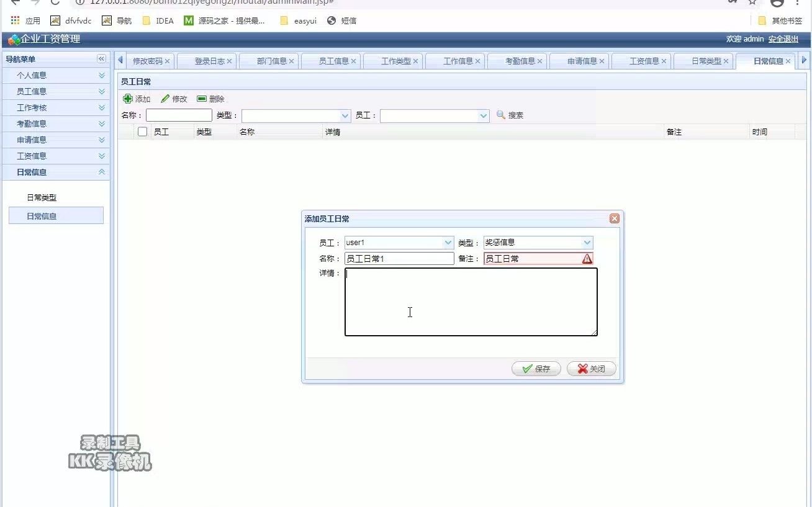Click the 安全退出 link

click(x=783, y=39)
